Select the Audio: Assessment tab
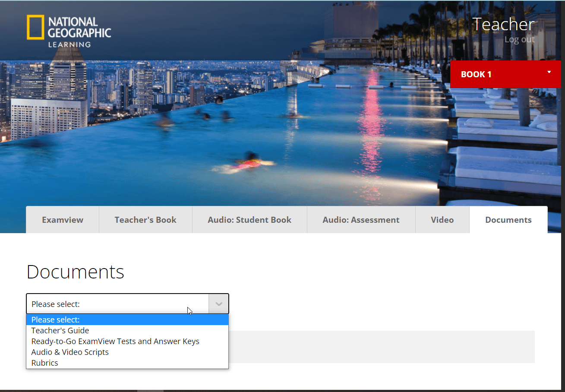This screenshot has width=565, height=392. (x=361, y=220)
